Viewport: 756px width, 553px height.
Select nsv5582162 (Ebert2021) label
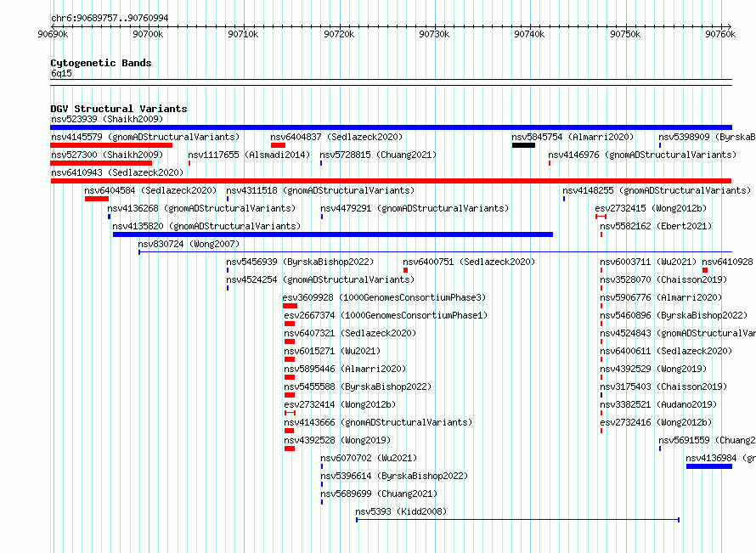click(x=656, y=226)
